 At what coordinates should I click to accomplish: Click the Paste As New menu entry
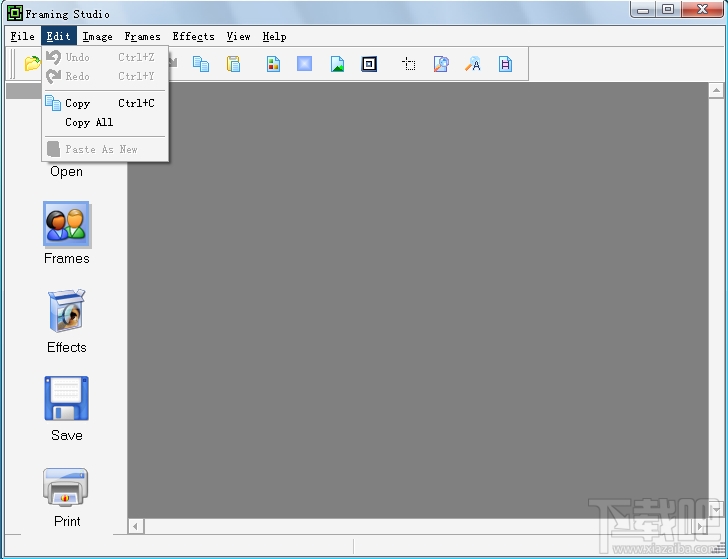pos(105,150)
